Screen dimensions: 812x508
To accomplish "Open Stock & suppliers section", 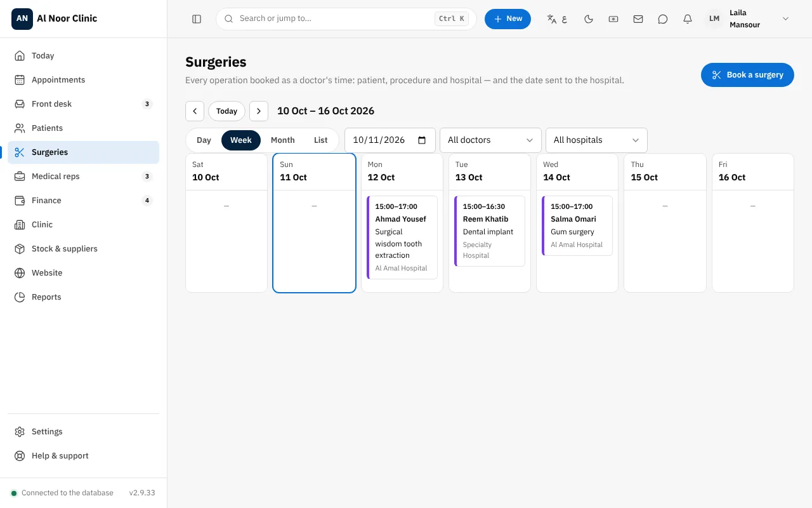I will pyautogui.click(x=83, y=249).
